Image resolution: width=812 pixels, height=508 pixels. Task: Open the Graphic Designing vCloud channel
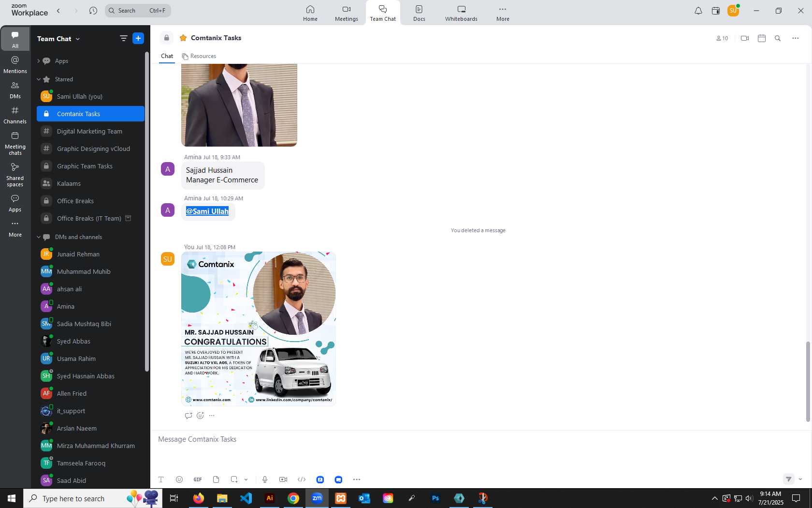91,149
